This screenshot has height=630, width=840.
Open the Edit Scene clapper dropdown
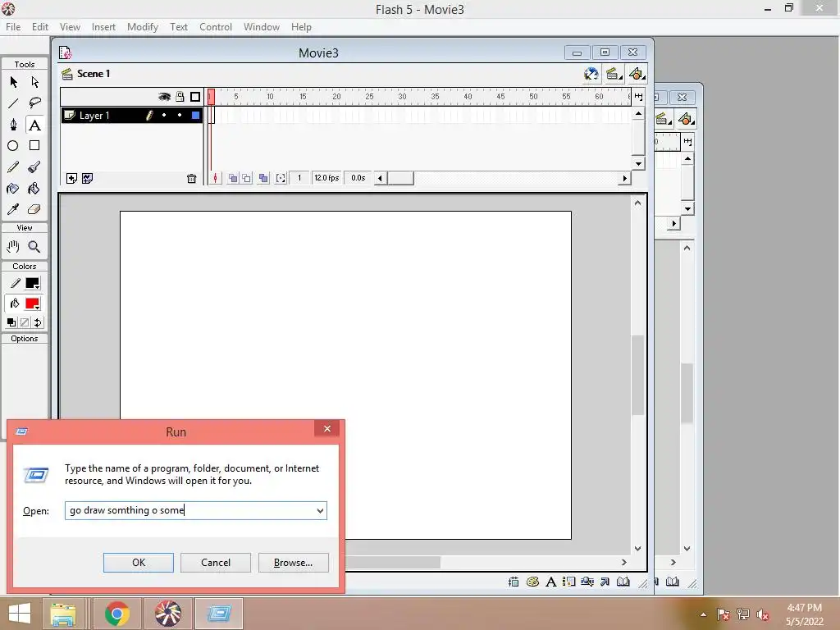point(614,74)
